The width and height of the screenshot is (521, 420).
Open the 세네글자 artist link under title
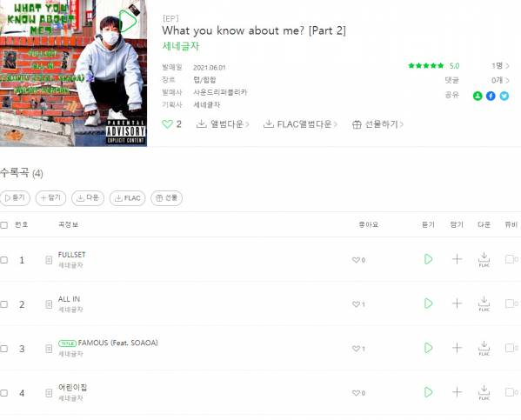[x=181, y=46]
